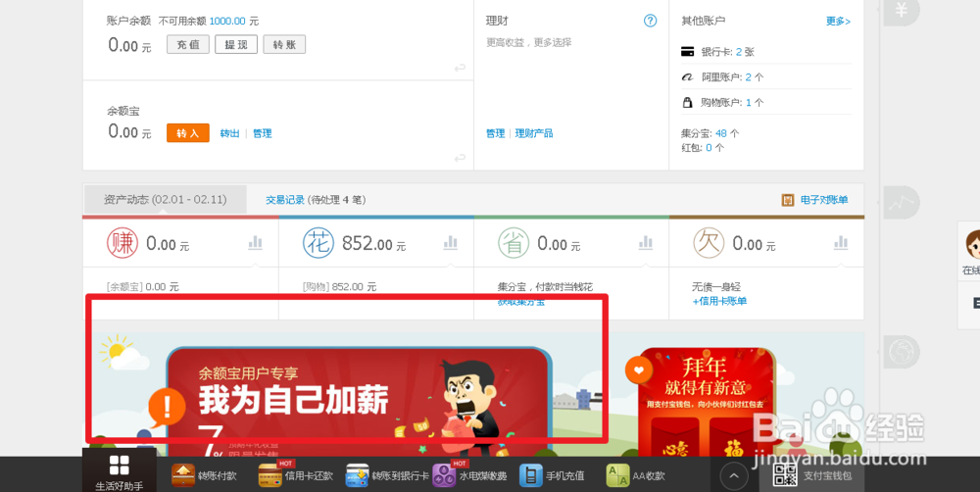This screenshot has height=492, width=980.
Task: Click 水电煤缴费 in the bottom toolbar
Action: (x=469, y=475)
